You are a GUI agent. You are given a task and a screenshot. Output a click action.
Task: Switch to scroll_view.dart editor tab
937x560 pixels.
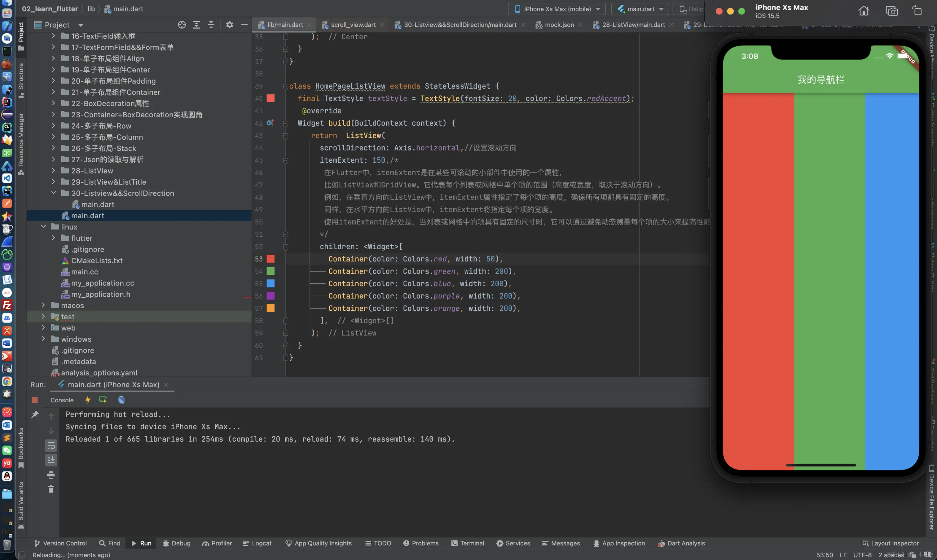pyautogui.click(x=353, y=25)
